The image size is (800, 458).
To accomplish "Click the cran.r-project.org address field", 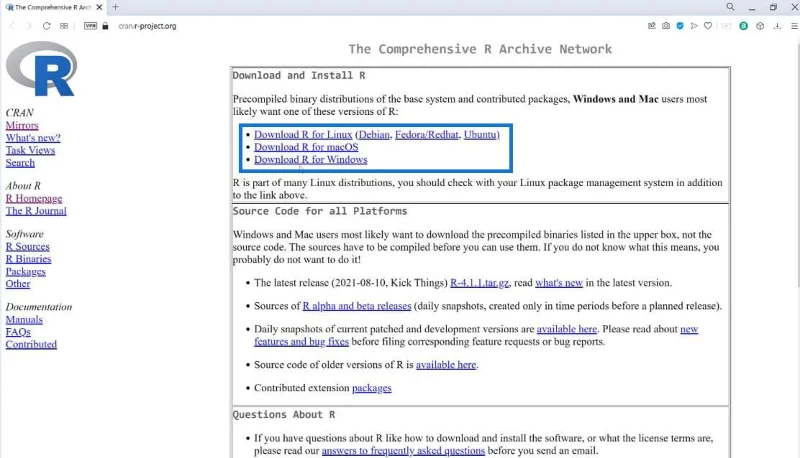I will tap(147, 26).
